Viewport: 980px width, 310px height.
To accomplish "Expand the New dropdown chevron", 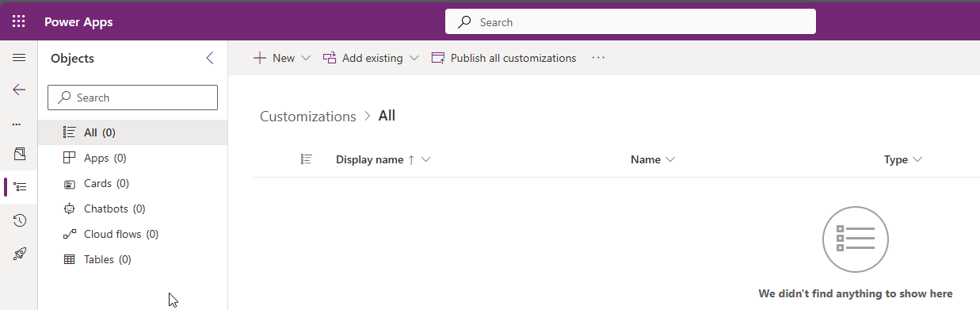I will 306,58.
